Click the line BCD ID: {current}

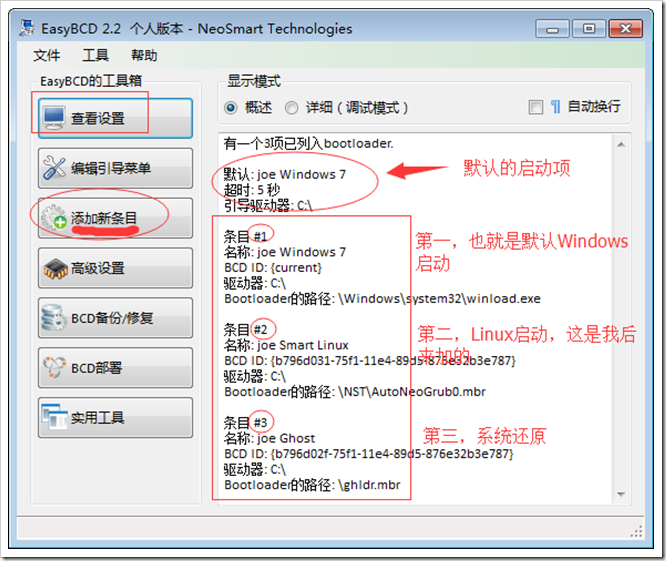(273, 268)
